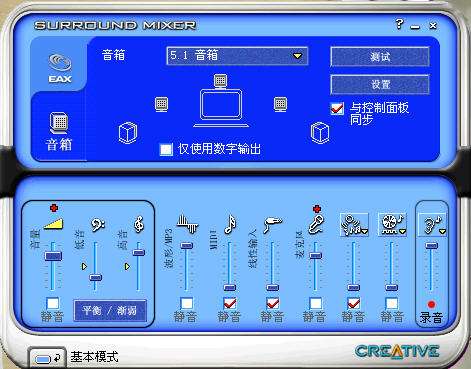Click the Wave/MP3 slider handle
This screenshot has height=369, width=471.
point(187,246)
